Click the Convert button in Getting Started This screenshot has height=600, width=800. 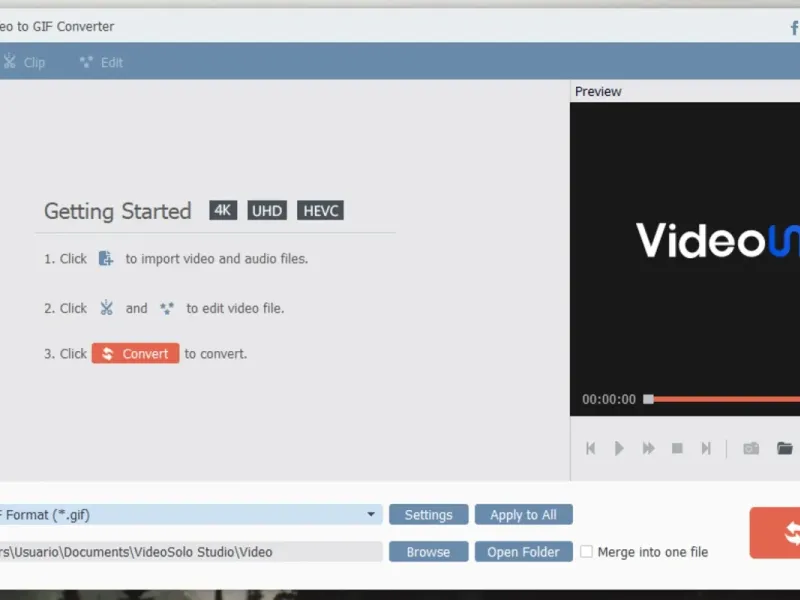point(135,353)
